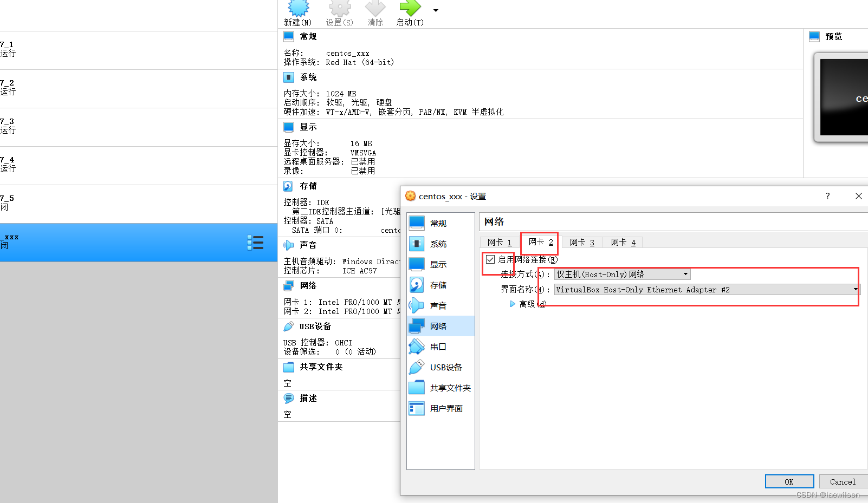
Task: Click the Discard (清除) arrow toolbar icon
Action: point(375,8)
